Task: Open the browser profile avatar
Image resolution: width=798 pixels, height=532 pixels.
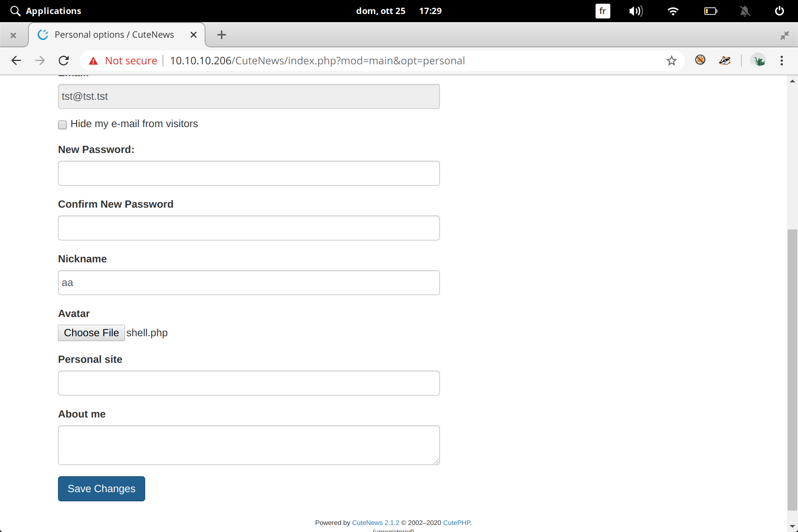Action: tap(758, 61)
